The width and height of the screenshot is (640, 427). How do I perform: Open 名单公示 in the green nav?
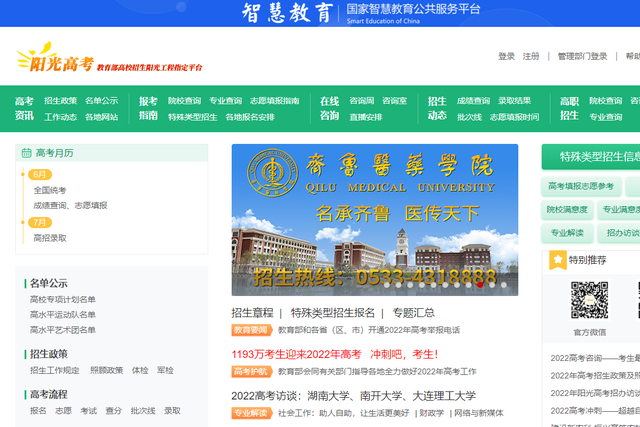101,101
